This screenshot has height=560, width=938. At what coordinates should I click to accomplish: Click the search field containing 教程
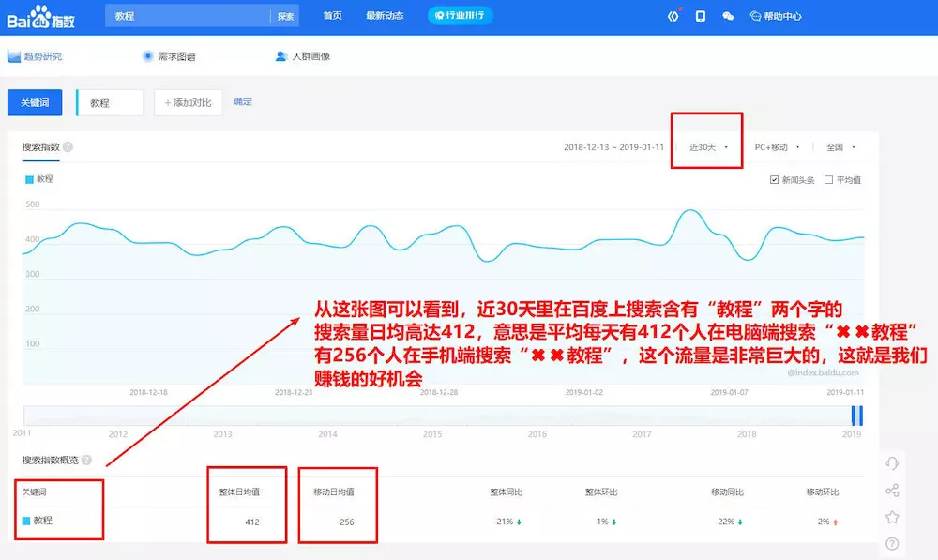[x=188, y=16]
